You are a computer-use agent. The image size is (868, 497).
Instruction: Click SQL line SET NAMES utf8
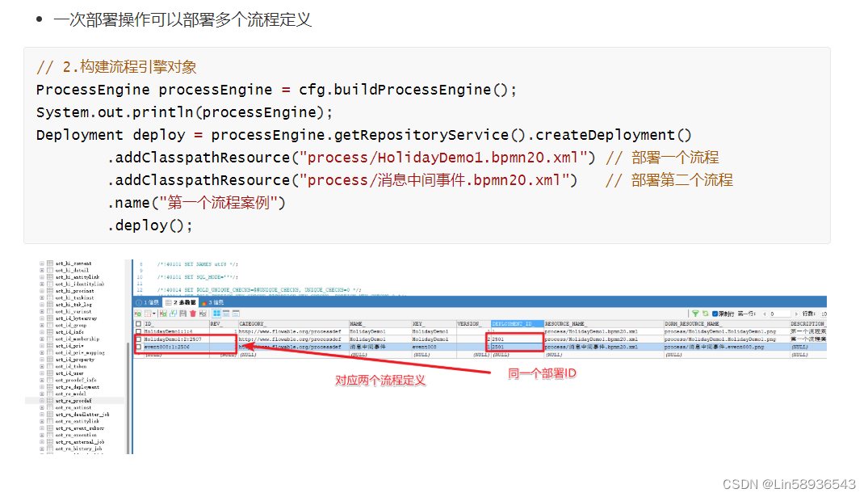point(198,264)
